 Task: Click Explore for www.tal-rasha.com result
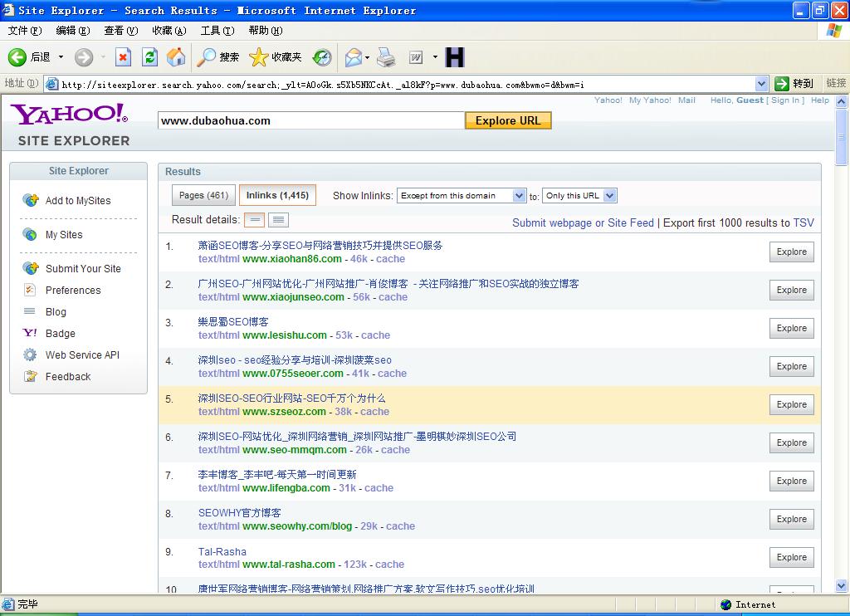click(791, 557)
